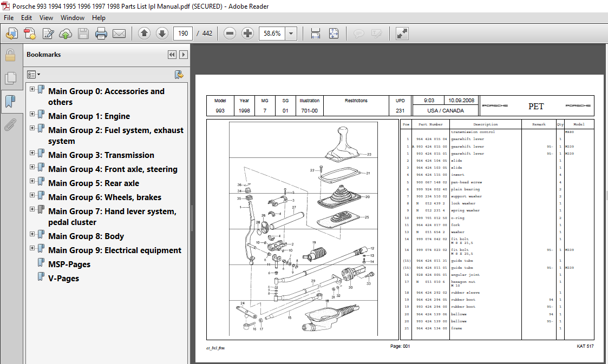Open Main Group 8: Body bookmark
The image size is (608, 364).
tap(86, 236)
